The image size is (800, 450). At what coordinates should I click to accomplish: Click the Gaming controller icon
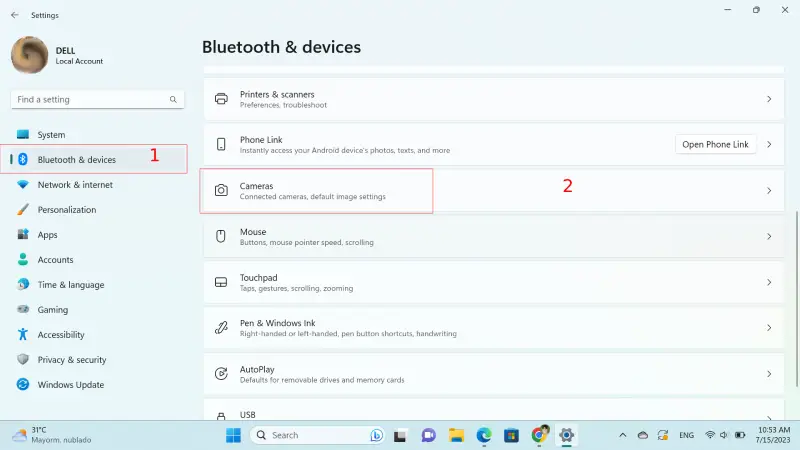coord(23,309)
